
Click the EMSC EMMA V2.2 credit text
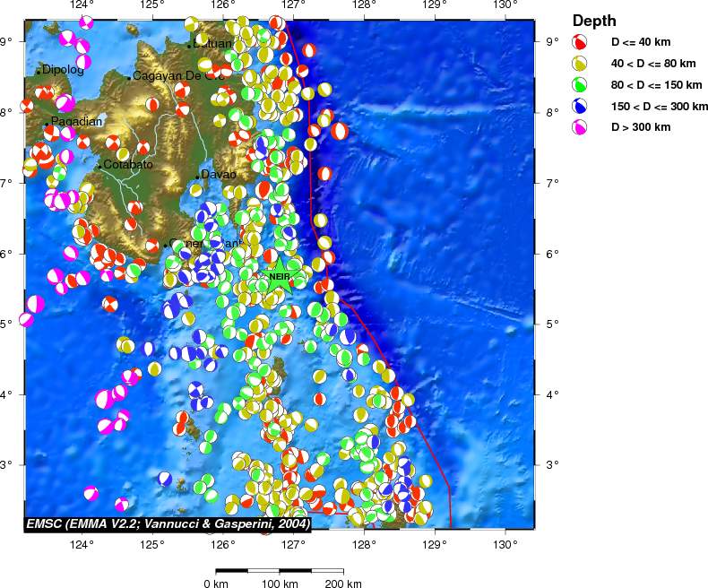click(x=168, y=523)
